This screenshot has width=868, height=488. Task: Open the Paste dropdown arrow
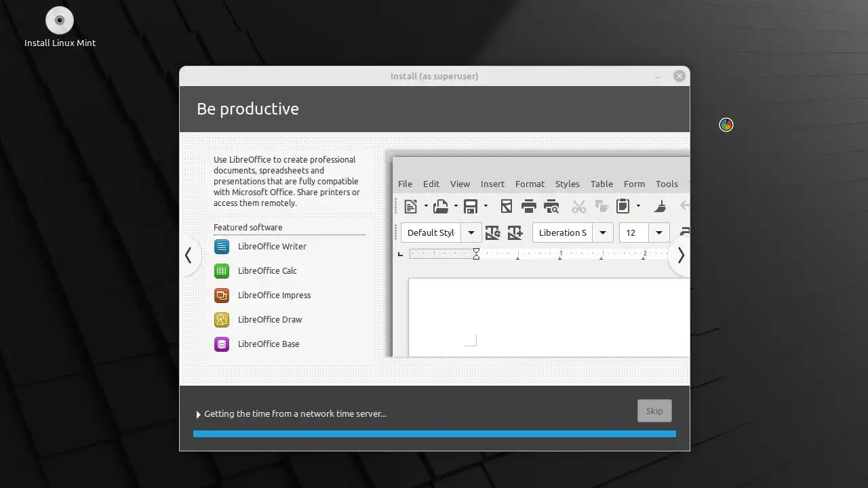point(638,206)
